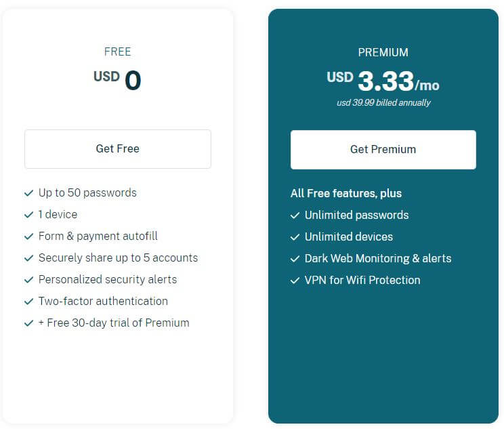Click checkmark next to Two-factor authentication

pyautogui.click(x=29, y=302)
